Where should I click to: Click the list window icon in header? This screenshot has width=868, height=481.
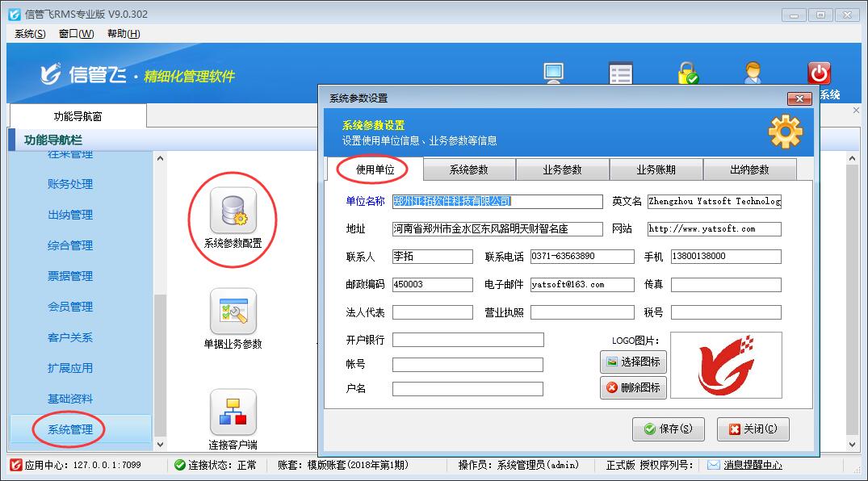[x=620, y=73]
